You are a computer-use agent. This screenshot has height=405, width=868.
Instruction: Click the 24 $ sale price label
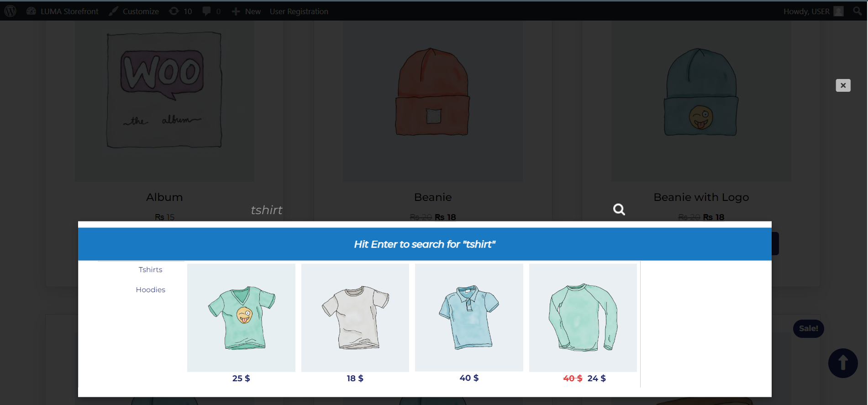click(597, 379)
